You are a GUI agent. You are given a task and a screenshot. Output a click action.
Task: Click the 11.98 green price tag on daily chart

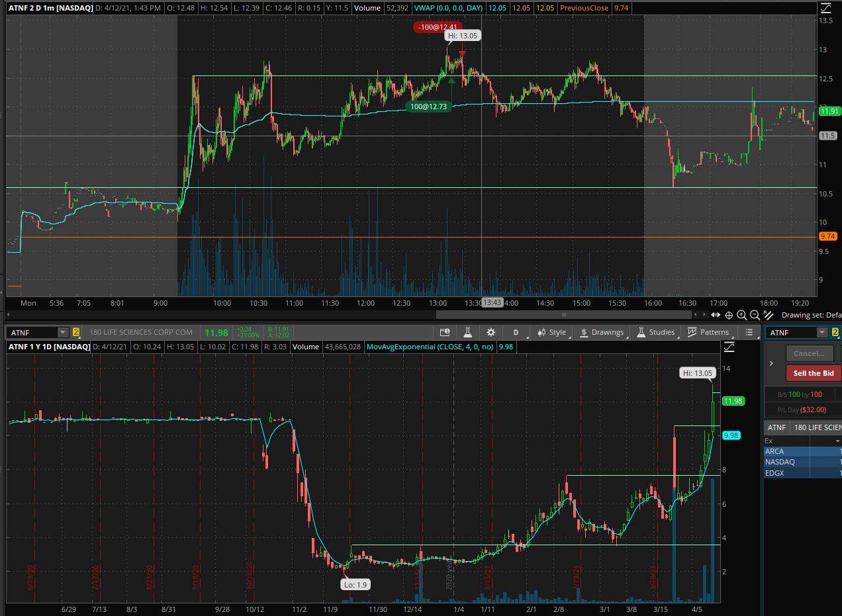click(733, 401)
